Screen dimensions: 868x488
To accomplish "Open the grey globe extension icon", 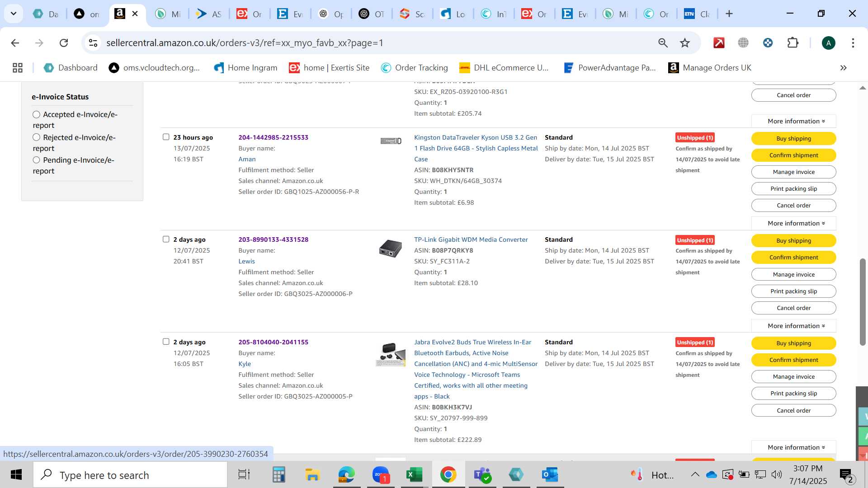I will click(743, 43).
